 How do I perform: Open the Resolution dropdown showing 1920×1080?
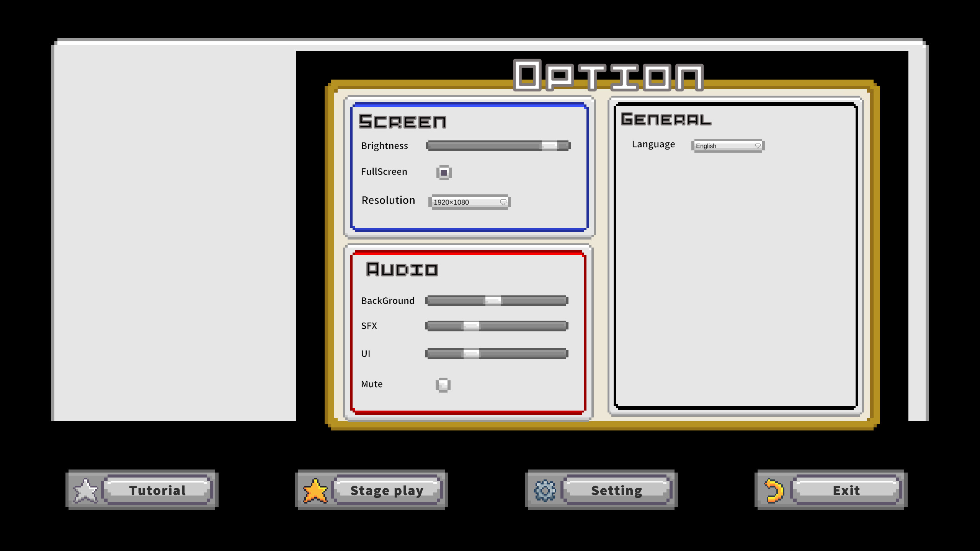coord(469,202)
